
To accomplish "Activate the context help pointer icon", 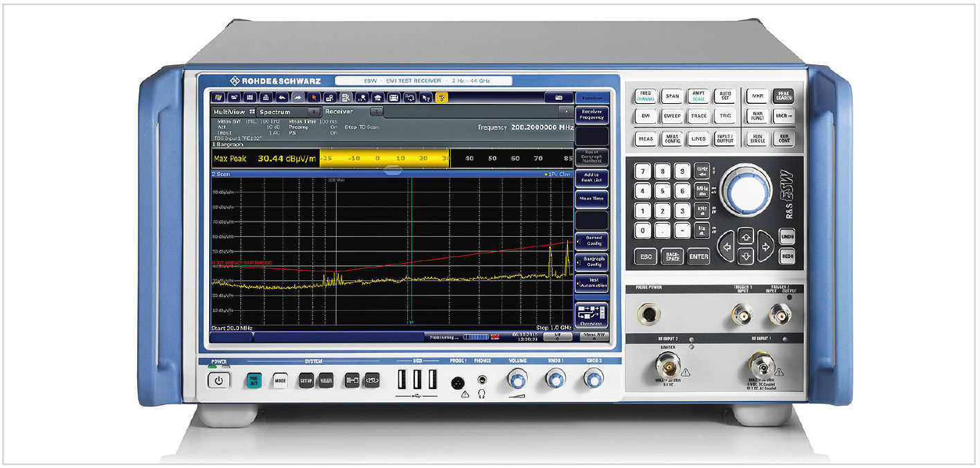I will pyautogui.click(x=426, y=98).
